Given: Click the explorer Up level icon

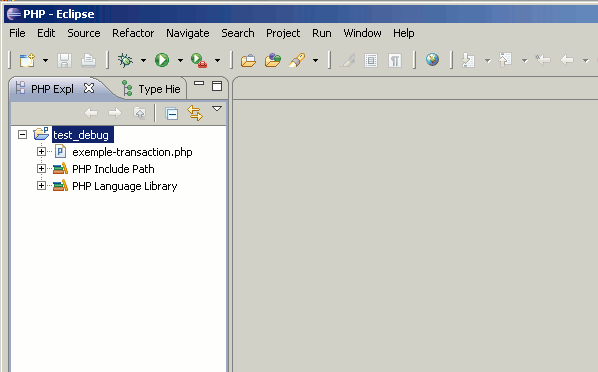Looking at the screenshot, I should 139,113.
